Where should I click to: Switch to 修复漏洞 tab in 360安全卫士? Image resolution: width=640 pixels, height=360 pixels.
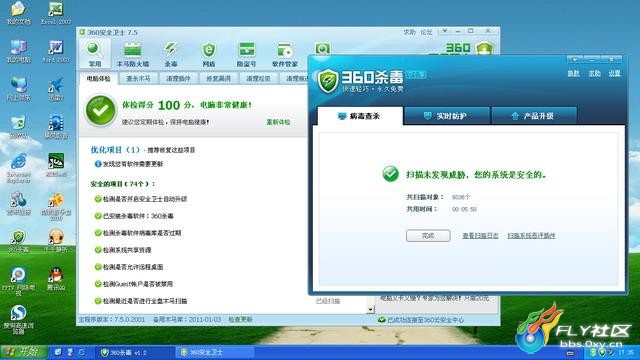pyautogui.click(x=218, y=78)
